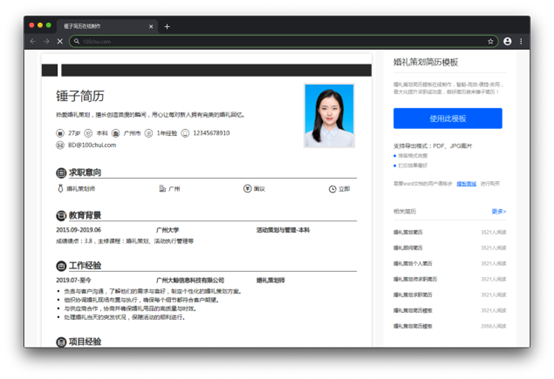The width and height of the screenshot is (554, 379).
Task: Close the 锤子简历在线制作 tab
Action: tap(151, 26)
